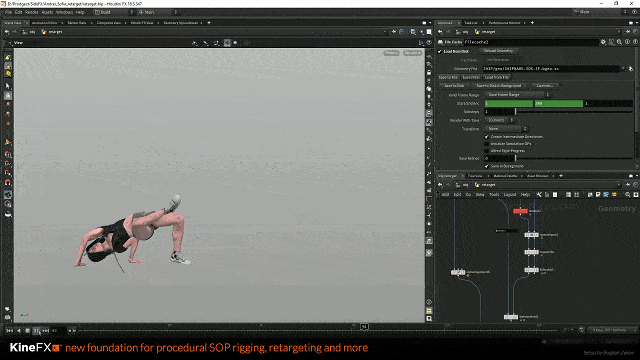640x360 pixels.
Task: Click the play button on the timeline
Action: coord(37,331)
